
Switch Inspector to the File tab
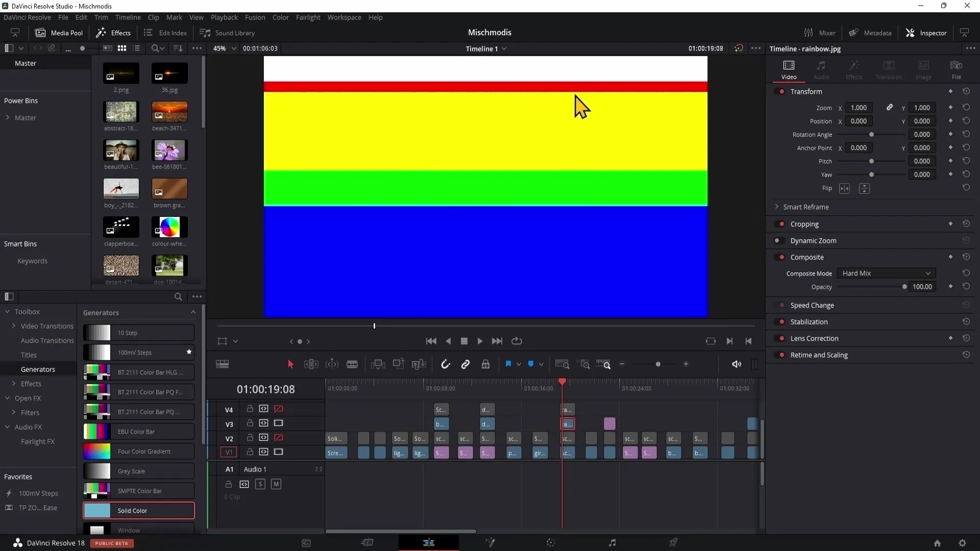956,70
